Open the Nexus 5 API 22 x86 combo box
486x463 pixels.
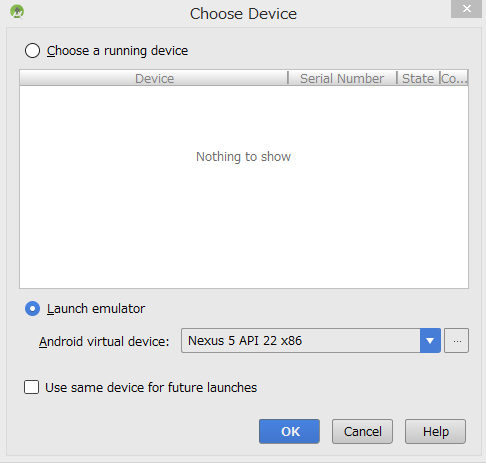[x=311, y=341]
